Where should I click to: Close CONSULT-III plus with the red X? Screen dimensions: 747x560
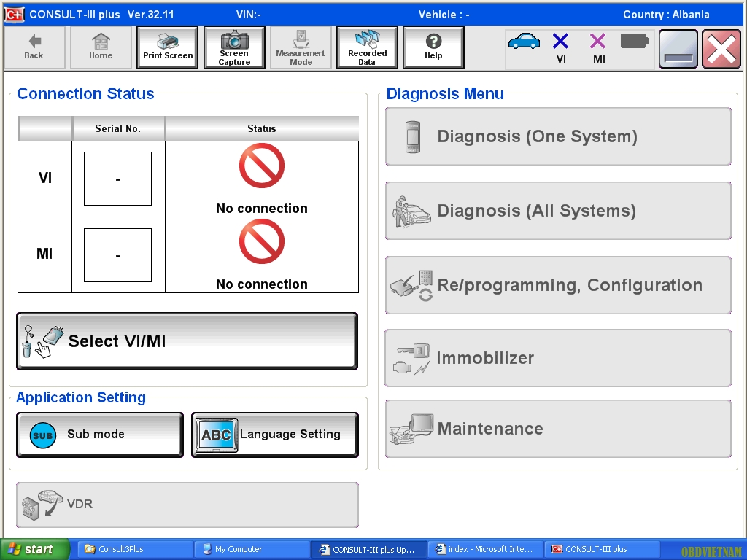click(x=721, y=49)
